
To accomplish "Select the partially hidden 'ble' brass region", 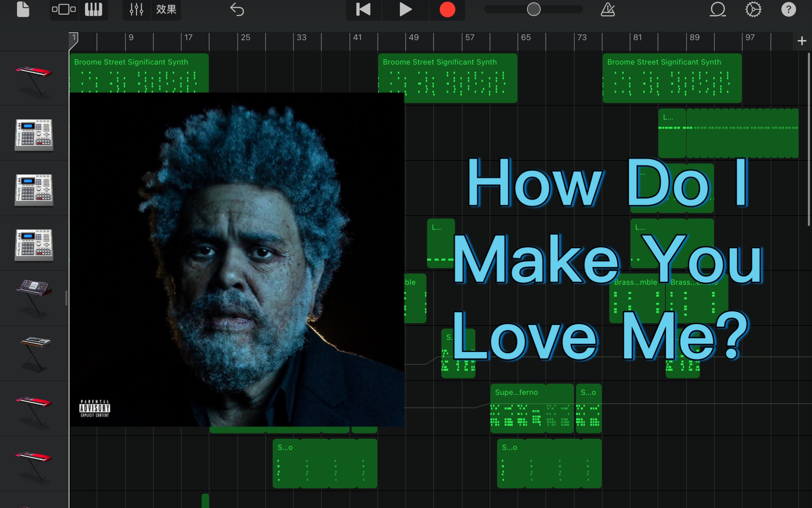I will (415, 298).
